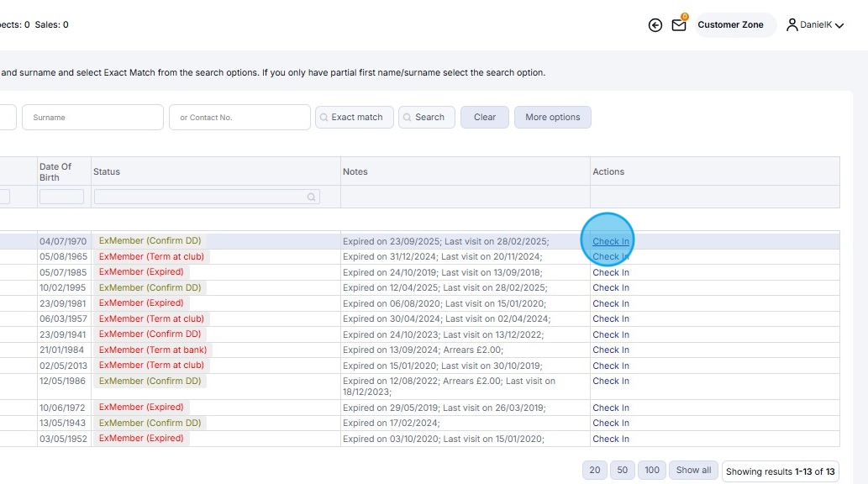Check In member born 06/03/1957
Screen dimensions: 868x484
tap(611, 318)
